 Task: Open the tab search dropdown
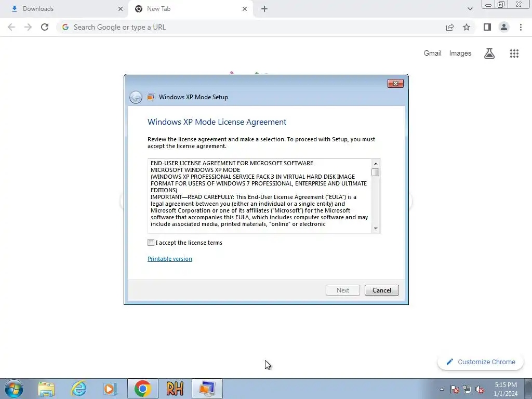(470, 9)
